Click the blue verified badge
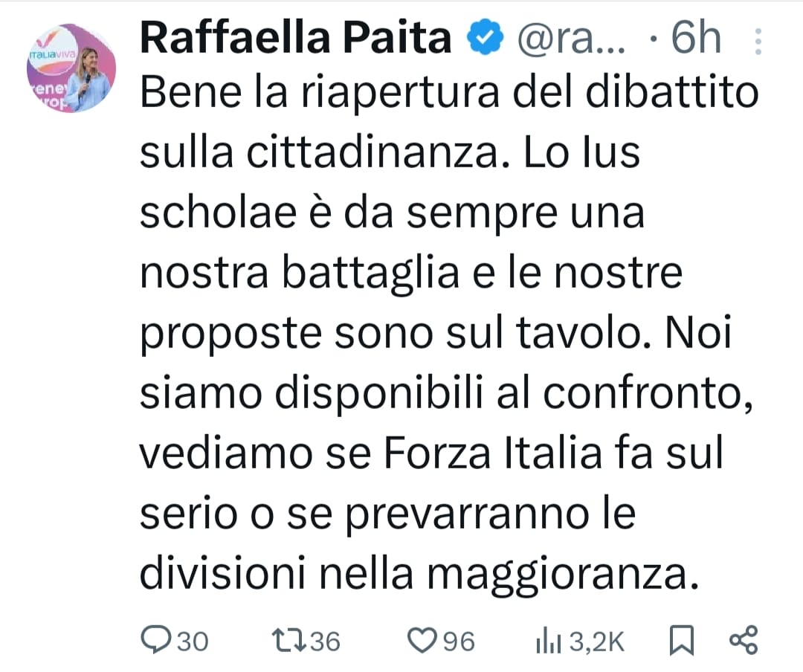803x672 pixels. 483,40
